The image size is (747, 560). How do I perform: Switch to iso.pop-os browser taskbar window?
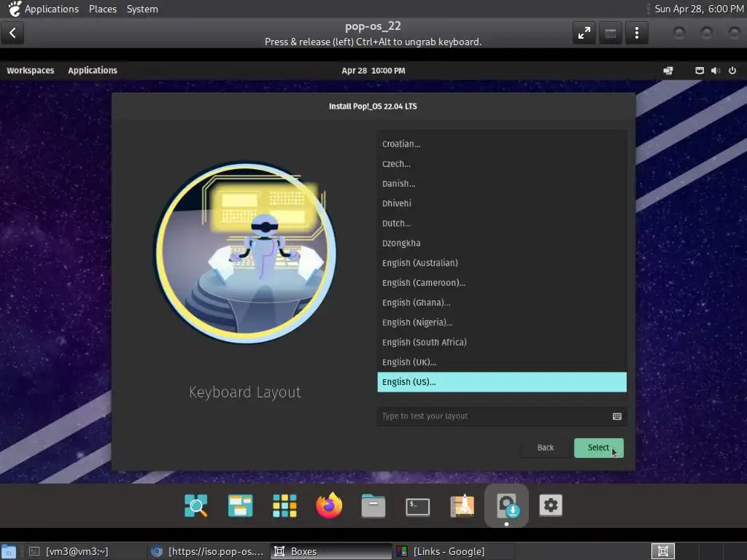(206, 551)
